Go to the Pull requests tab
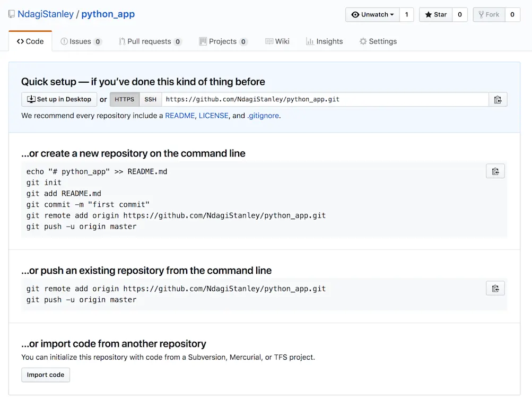 [x=150, y=41]
